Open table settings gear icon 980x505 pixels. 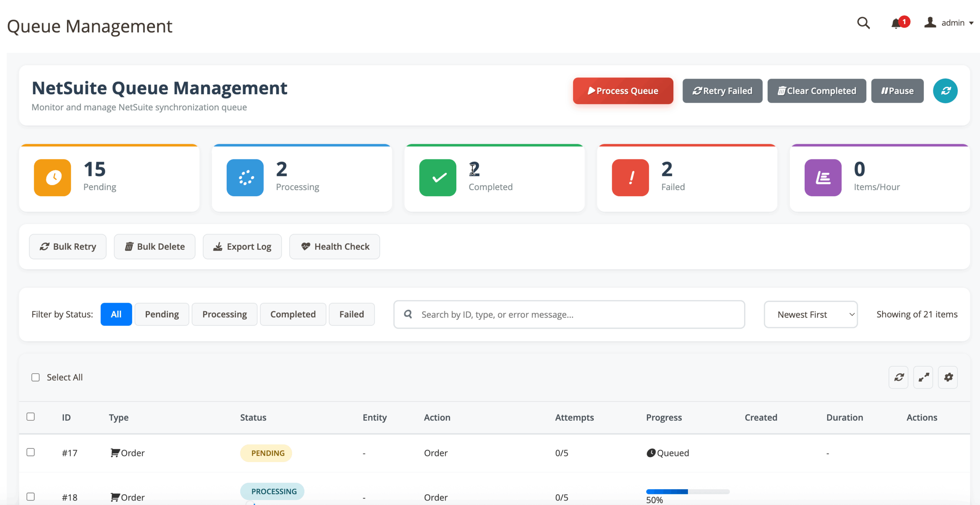pos(948,377)
